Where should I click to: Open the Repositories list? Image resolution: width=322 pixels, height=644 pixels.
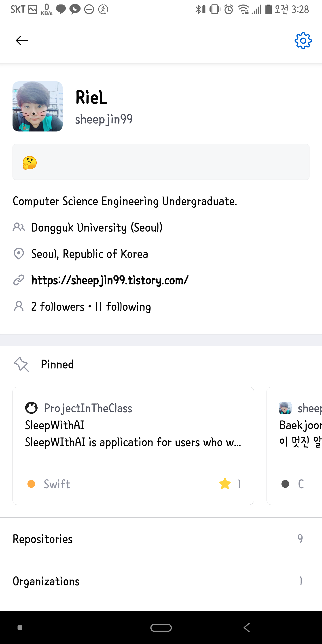[161, 539]
